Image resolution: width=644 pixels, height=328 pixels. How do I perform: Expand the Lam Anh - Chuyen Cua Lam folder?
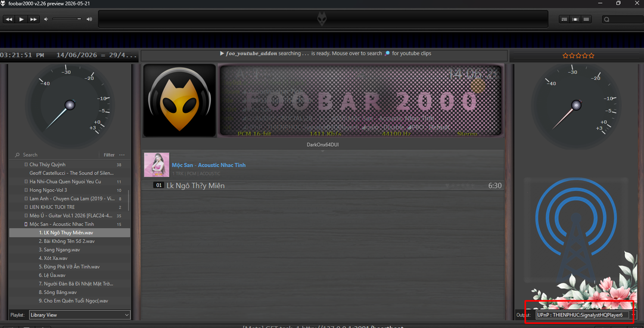coord(26,199)
